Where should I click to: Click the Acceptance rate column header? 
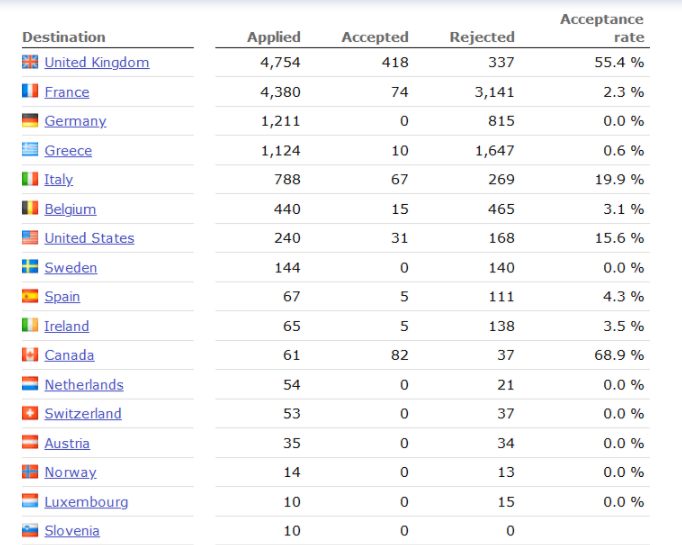[602, 28]
